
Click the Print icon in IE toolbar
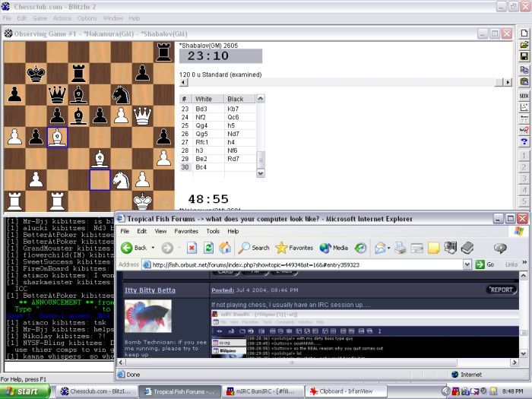(401, 248)
